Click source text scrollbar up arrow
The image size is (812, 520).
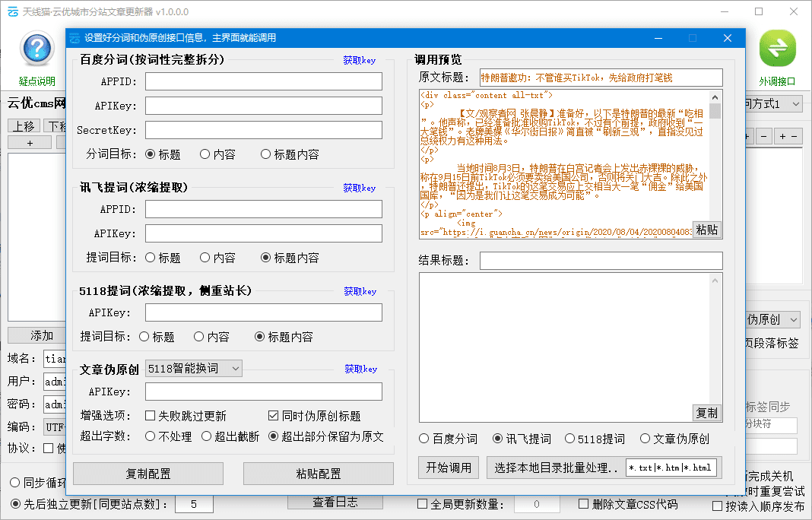[715, 97]
